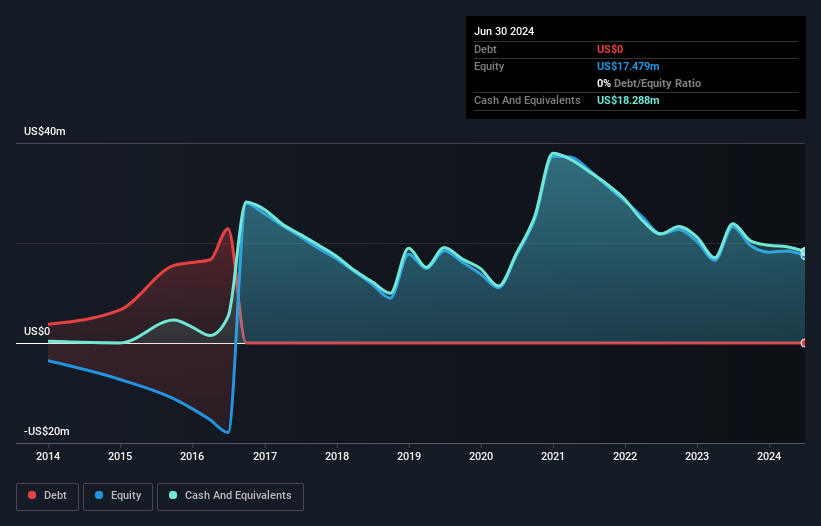Screen dimensions: 821x526
Task: Toggle the Equity series legend button
Action: coord(118,496)
